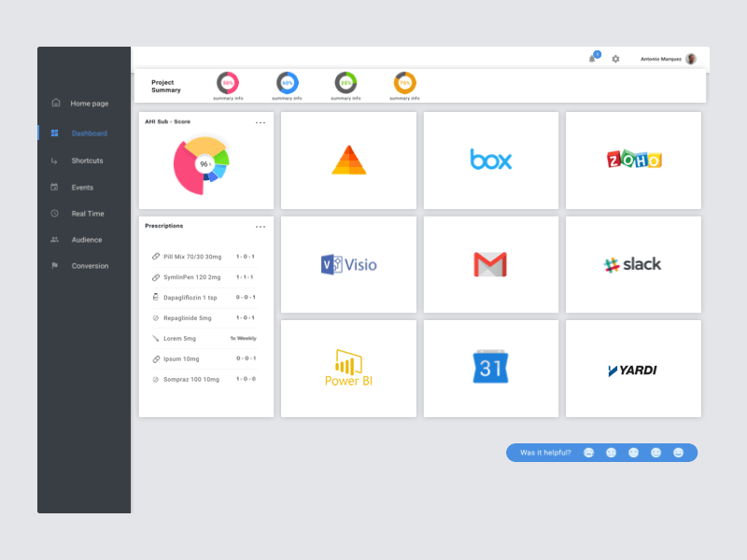747x560 pixels.
Task: Select the Gmail app icon
Action: (490, 264)
